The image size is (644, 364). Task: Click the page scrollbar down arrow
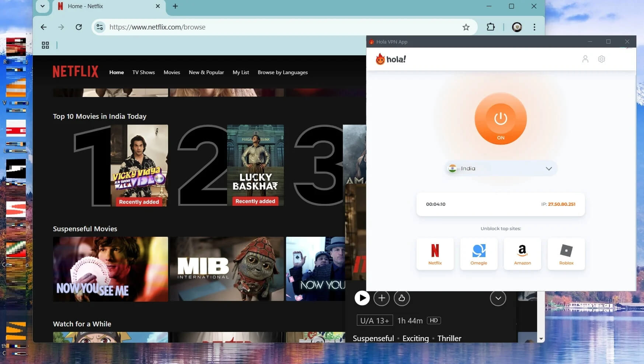[x=541, y=339]
